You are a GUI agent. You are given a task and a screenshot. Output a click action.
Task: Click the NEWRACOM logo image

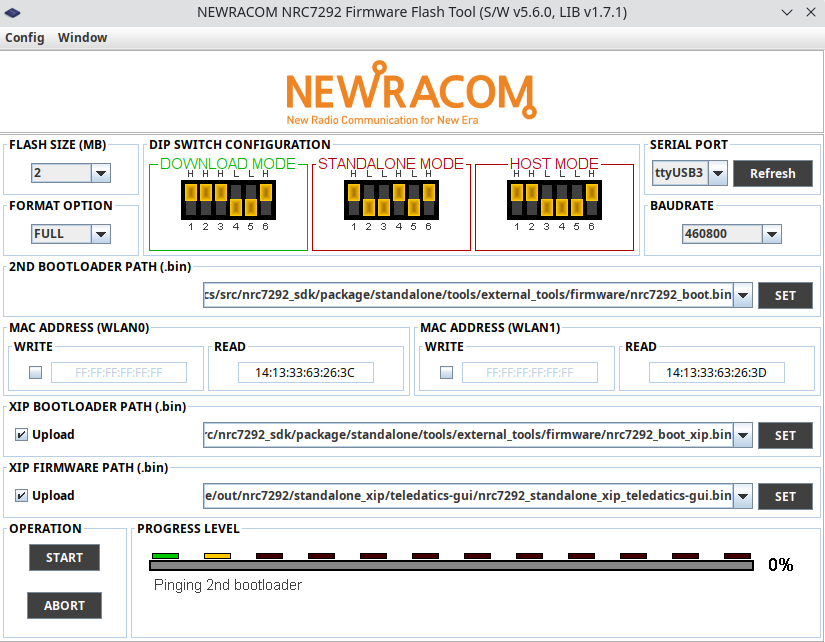pos(411,93)
